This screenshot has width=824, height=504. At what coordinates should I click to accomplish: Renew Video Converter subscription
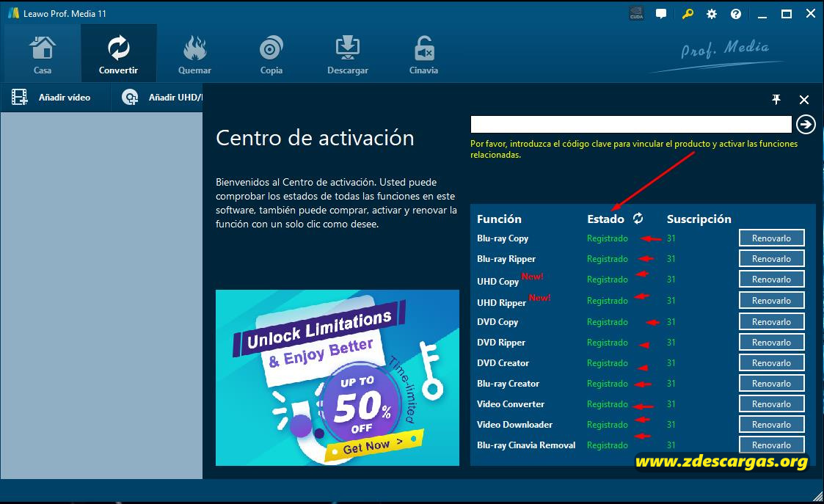click(x=771, y=403)
